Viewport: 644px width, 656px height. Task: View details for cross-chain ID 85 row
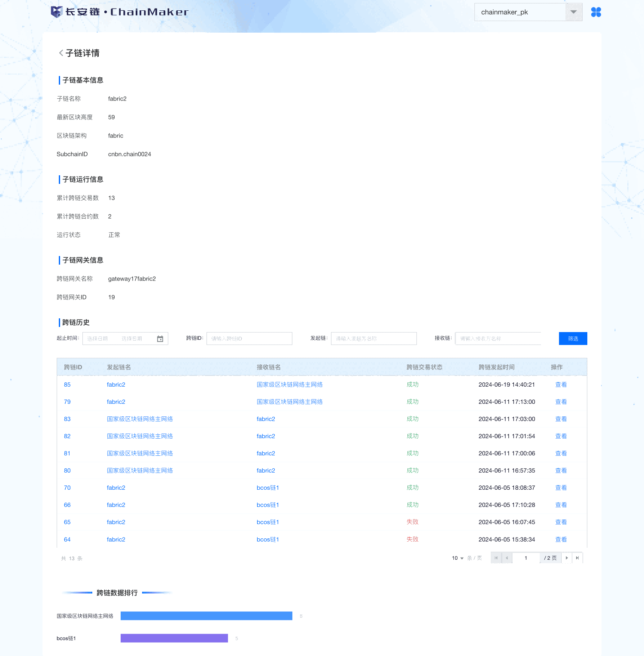(561, 384)
